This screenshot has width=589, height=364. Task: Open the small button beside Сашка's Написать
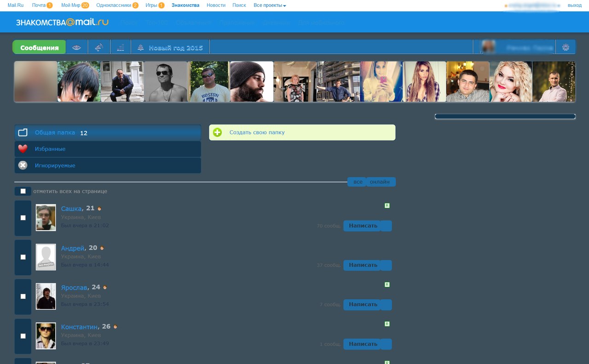coord(387,226)
